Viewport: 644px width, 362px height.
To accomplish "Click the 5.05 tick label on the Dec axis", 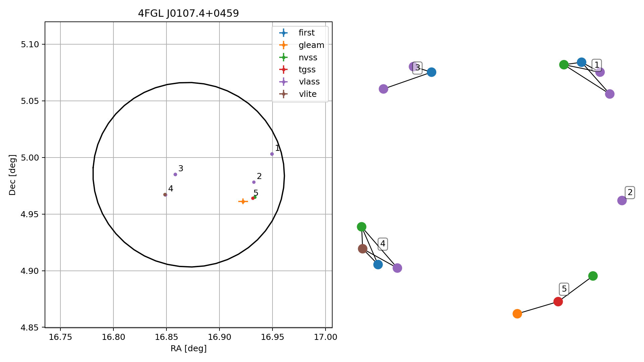I will (30, 101).
